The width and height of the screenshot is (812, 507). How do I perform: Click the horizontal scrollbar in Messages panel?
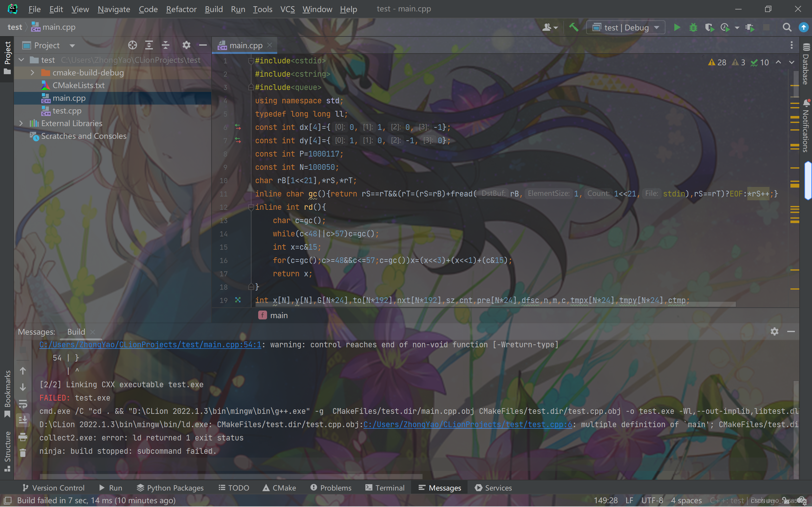tap(231, 476)
